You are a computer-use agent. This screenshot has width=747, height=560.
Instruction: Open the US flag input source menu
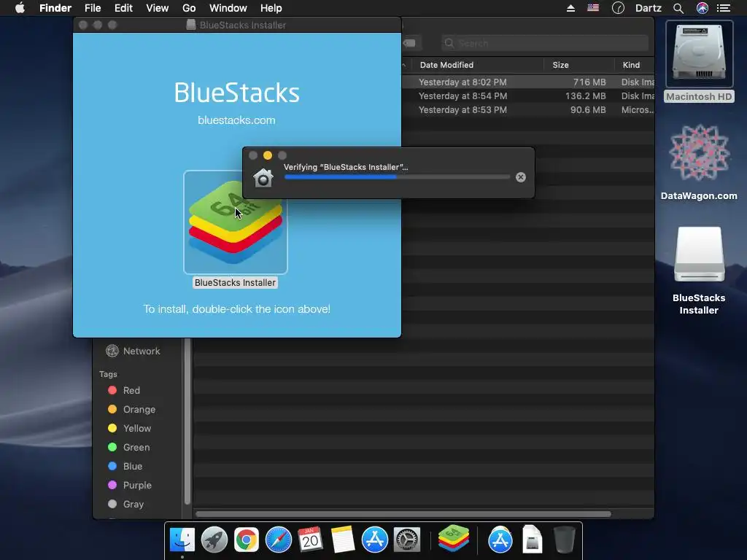[593, 8]
